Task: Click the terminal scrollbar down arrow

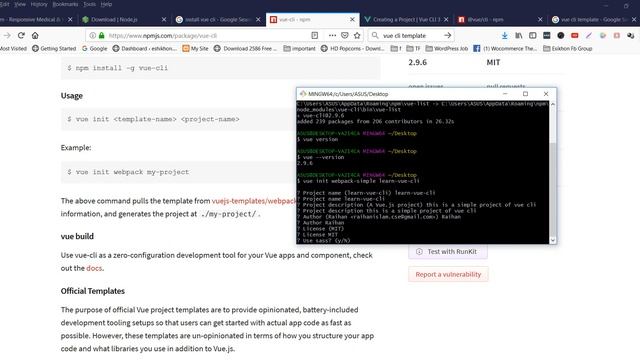Action: pos(553,240)
